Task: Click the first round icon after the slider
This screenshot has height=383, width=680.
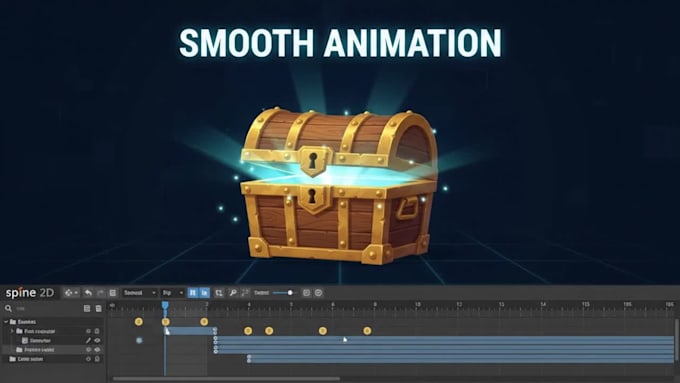Action: (306, 293)
